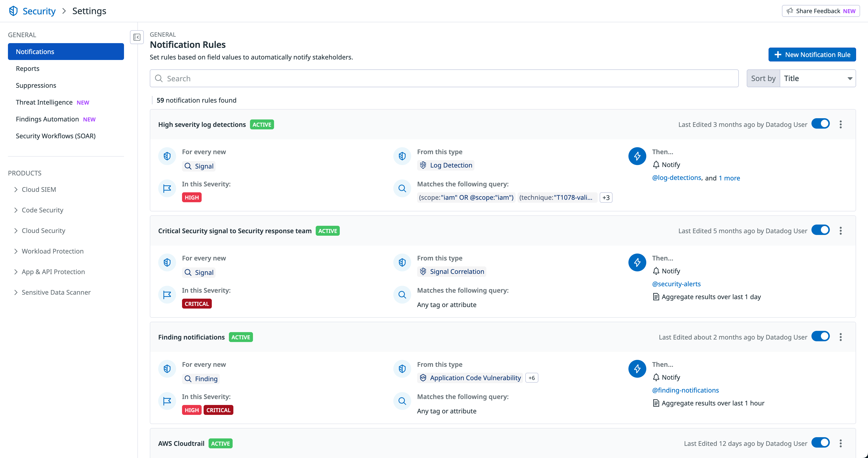Click query magnifier icon in Critical Security rule
The height and width of the screenshot is (458, 868).
(402, 295)
